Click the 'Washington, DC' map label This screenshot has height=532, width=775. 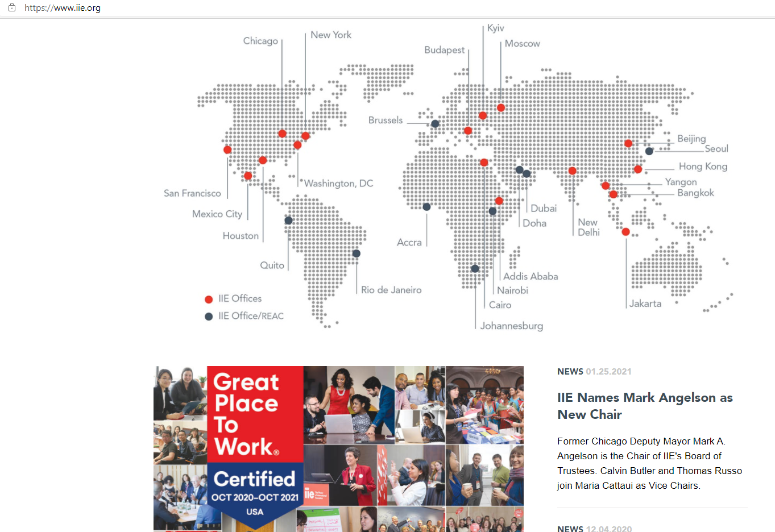338,183
